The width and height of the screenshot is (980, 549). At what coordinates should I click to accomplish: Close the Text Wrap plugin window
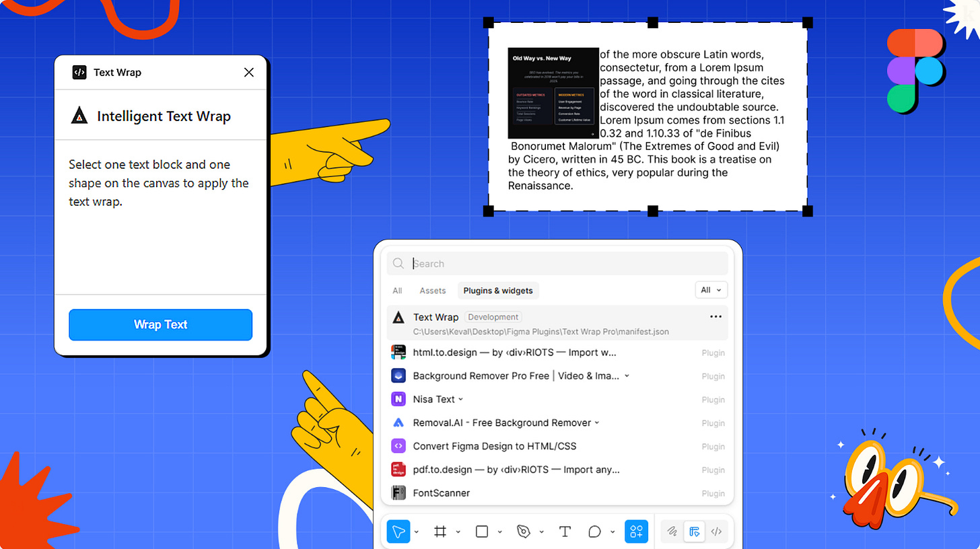[249, 72]
